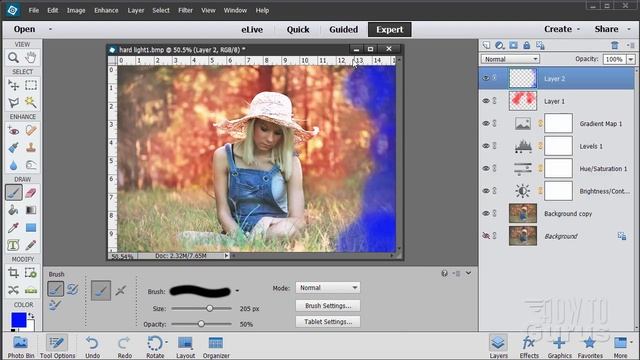This screenshot has width=640, height=360.
Task: Toggle Levels 1 layer visibility
Action: tap(486, 146)
